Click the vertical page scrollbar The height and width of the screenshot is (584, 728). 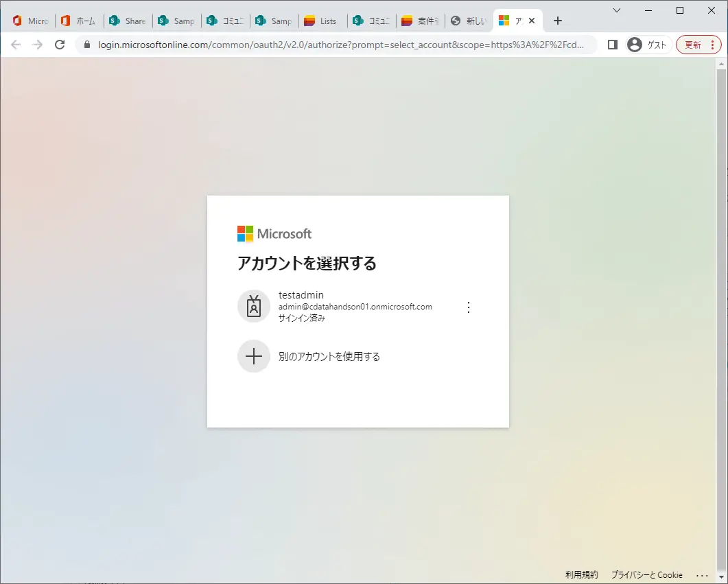coord(721,320)
